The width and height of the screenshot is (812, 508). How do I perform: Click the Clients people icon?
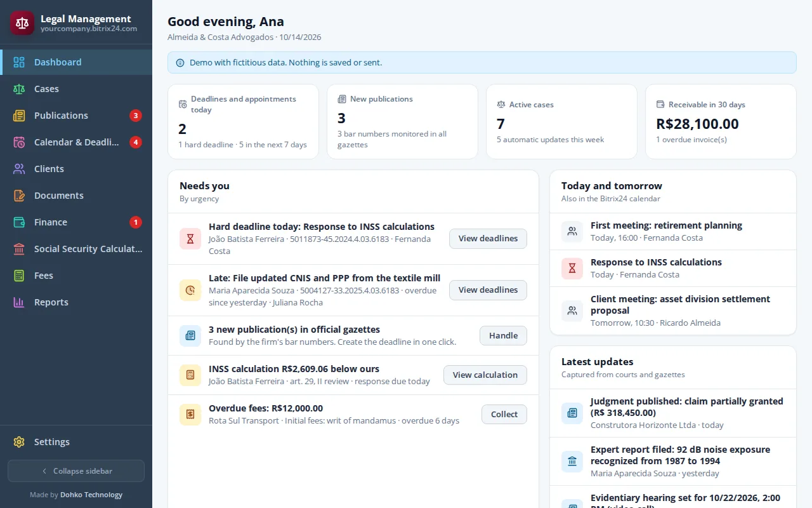tap(19, 169)
